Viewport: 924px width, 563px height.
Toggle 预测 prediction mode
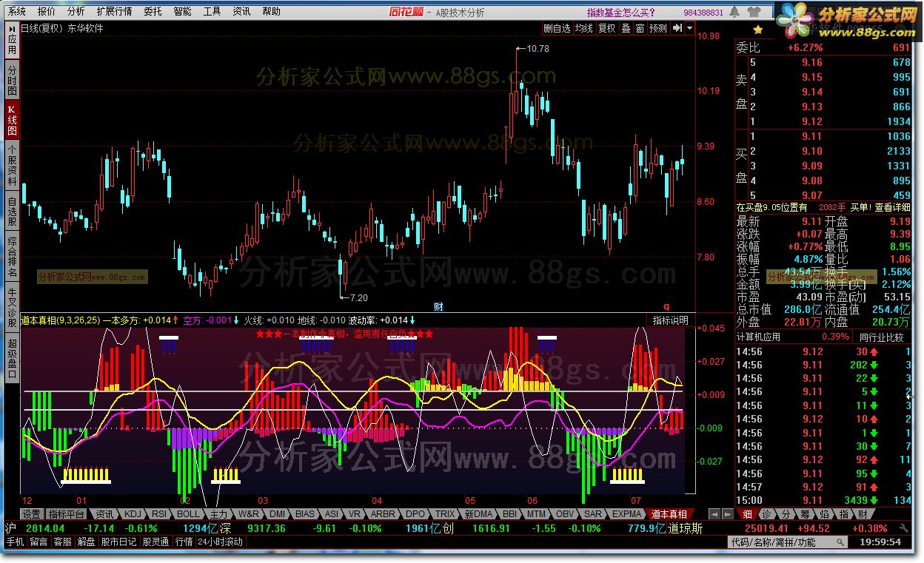658,28
